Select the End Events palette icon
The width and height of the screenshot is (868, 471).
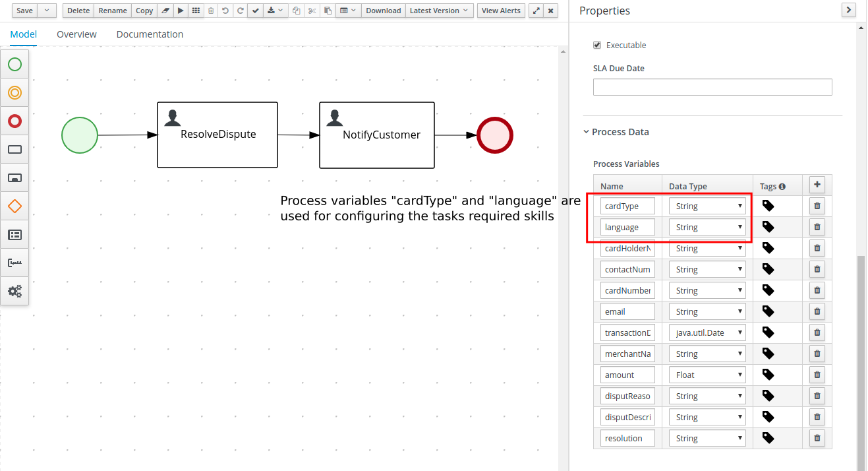[x=14, y=121]
